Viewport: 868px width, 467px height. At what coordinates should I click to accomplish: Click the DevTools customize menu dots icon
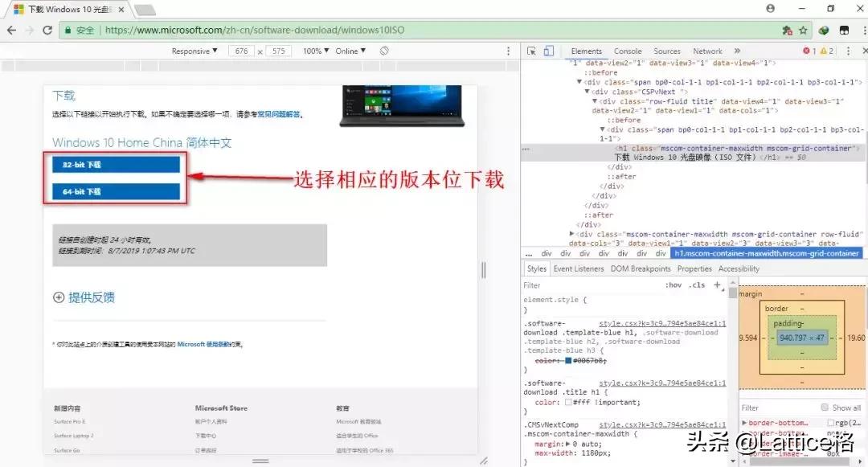point(849,51)
